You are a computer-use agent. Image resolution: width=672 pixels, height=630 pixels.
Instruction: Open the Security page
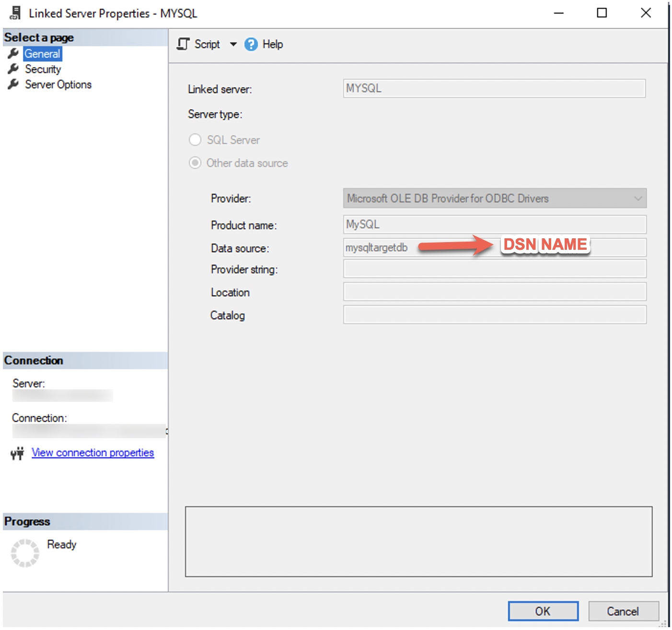[43, 69]
